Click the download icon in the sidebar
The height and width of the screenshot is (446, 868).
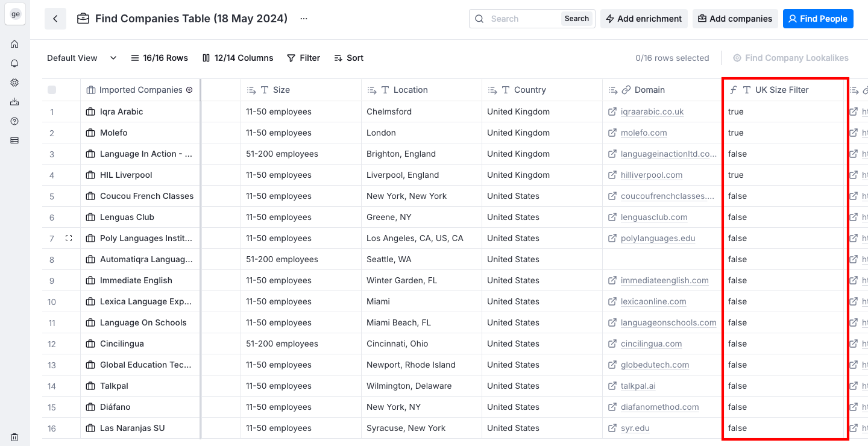[14, 102]
